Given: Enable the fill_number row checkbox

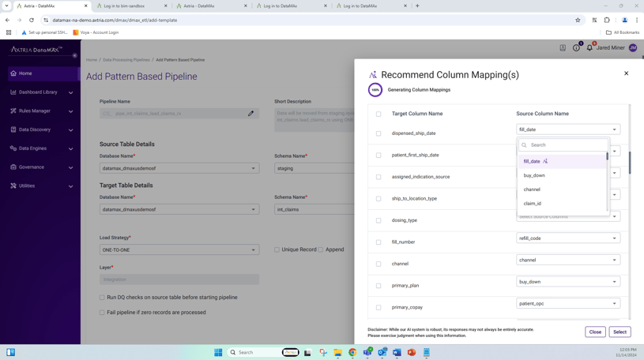Looking at the screenshot, I should (378, 242).
